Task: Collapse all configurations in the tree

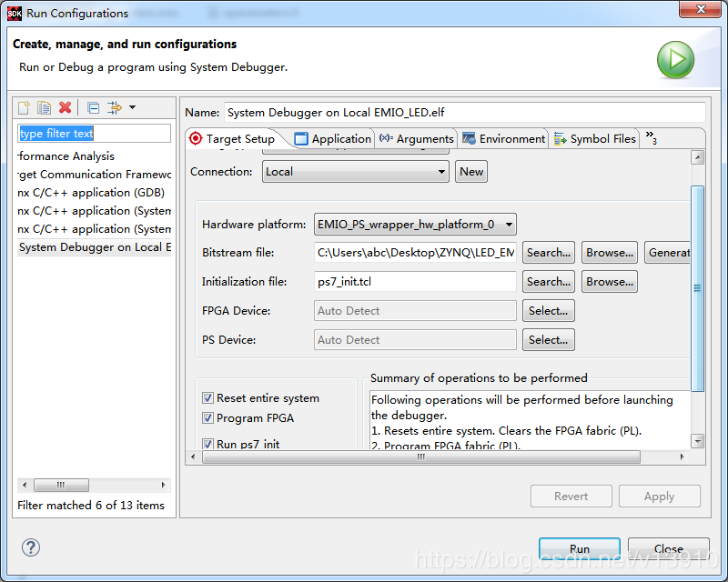Action: click(93, 108)
